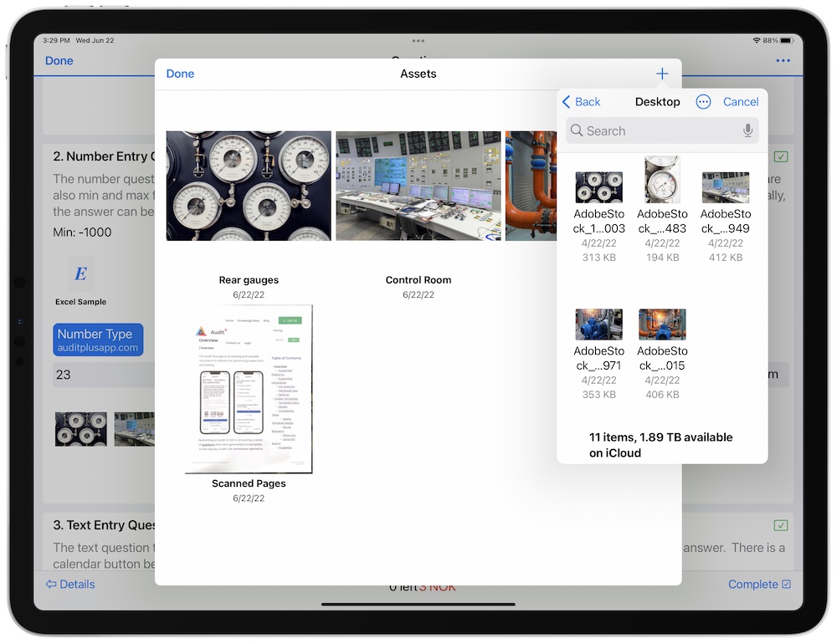
Task: Tap the '2. Number Entry' question heading
Action: (x=104, y=156)
